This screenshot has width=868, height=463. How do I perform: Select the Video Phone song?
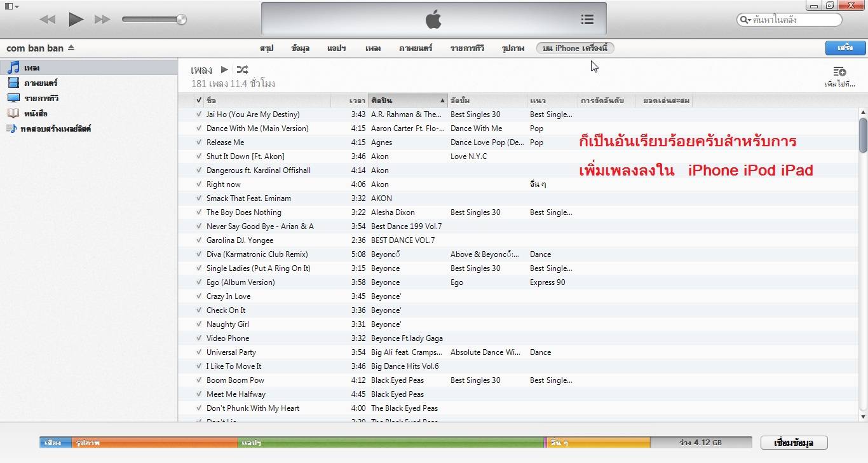(518, 338)
